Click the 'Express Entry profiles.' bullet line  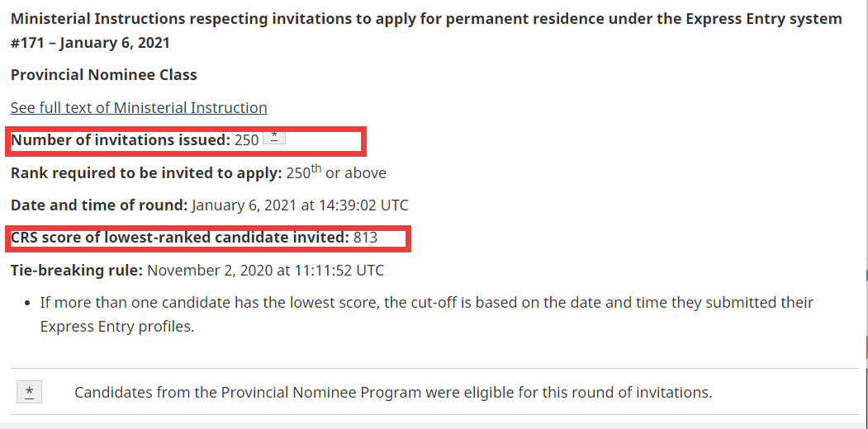click(x=116, y=327)
